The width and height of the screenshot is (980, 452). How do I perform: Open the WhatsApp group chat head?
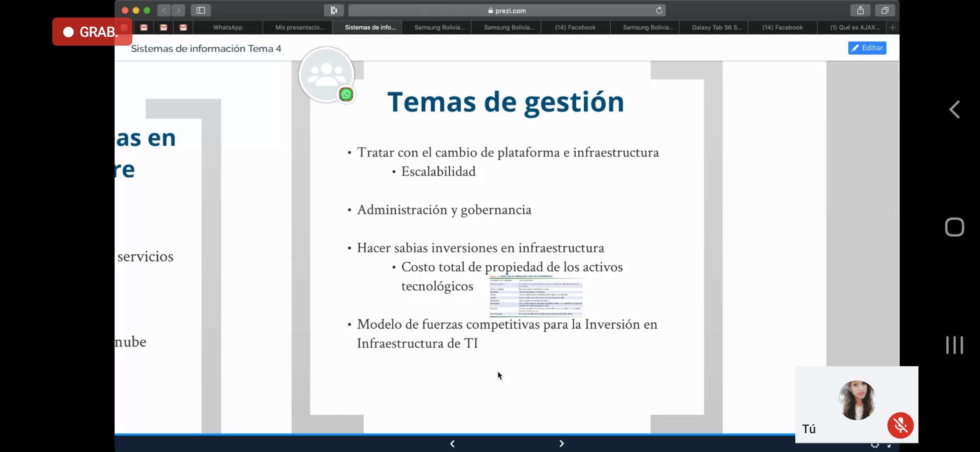[327, 75]
